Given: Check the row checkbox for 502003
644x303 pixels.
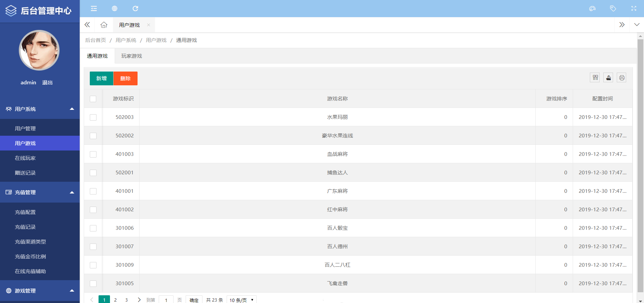Looking at the screenshot, I should pos(93,117).
